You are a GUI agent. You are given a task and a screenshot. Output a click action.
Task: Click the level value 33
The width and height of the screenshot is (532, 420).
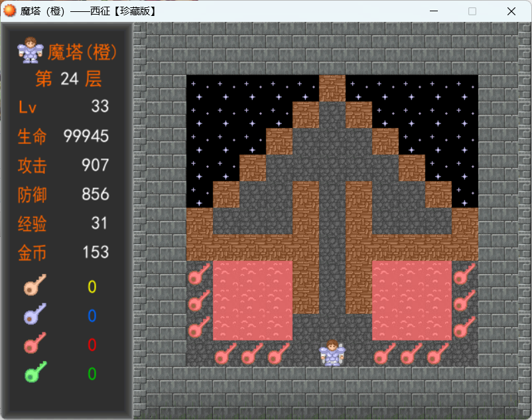[x=100, y=106]
